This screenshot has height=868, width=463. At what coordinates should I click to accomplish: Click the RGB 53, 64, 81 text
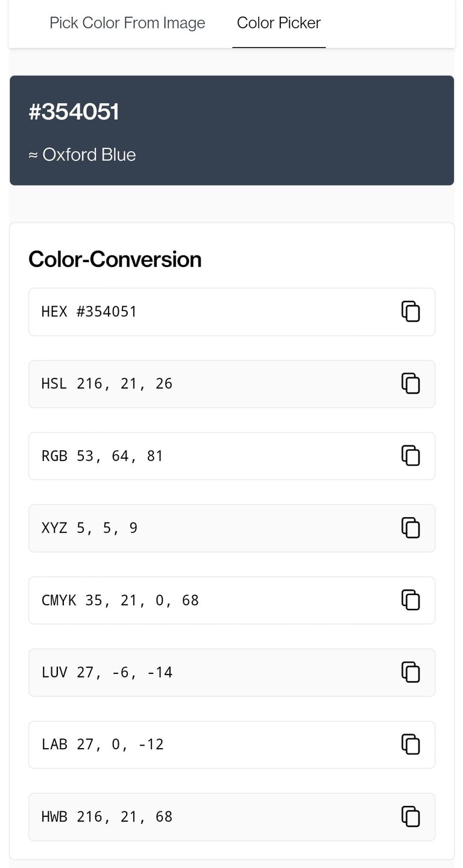102,456
